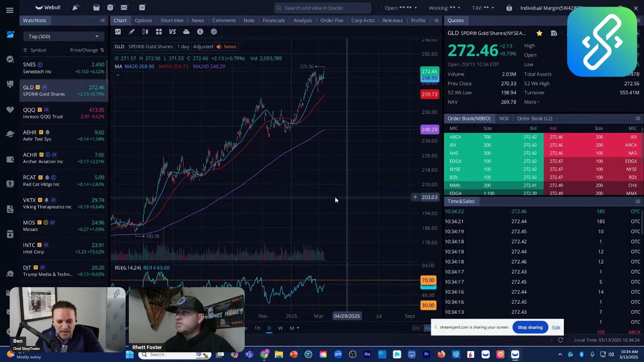The image size is (644, 362).
Task: Open the Working orders dropdown in top bar
Action: 445,8
